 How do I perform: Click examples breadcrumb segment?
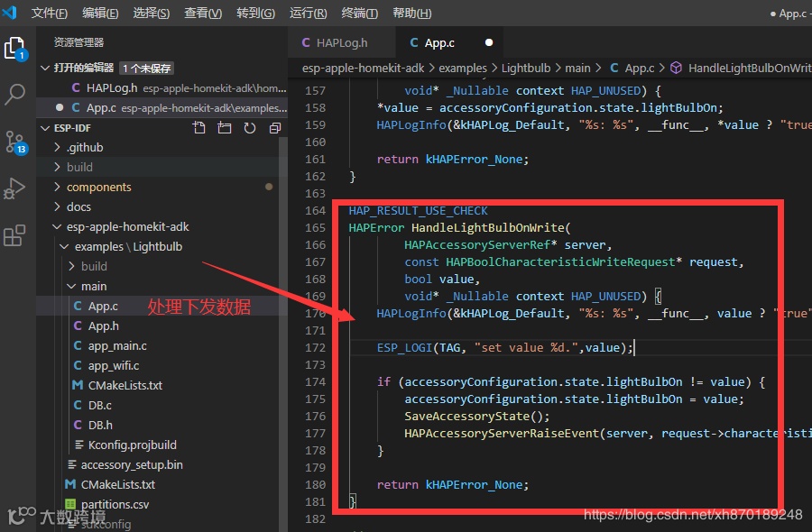click(463, 68)
